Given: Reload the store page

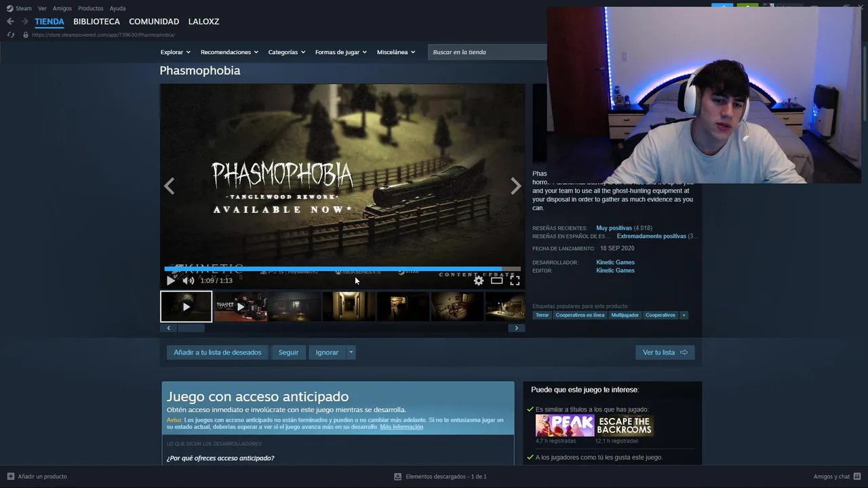Looking at the screenshot, I should [x=11, y=35].
